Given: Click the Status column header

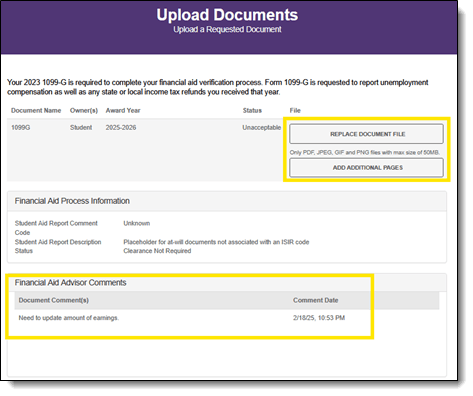Looking at the screenshot, I should (x=252, y=111).
